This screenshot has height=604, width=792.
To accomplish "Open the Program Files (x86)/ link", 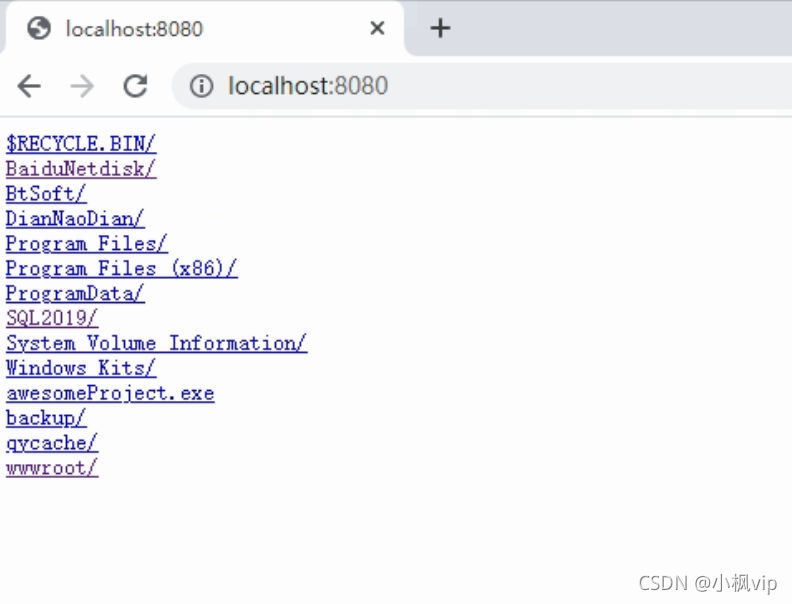I will coord(121,268).
